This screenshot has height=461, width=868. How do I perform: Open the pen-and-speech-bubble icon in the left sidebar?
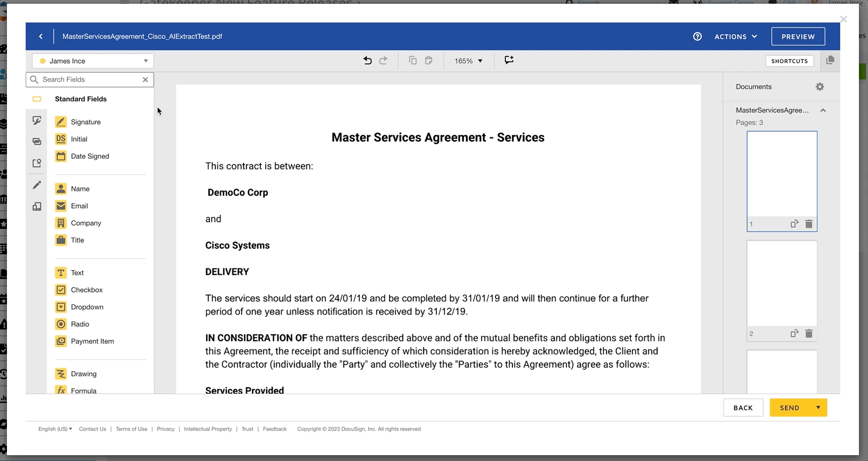(37, 121)
